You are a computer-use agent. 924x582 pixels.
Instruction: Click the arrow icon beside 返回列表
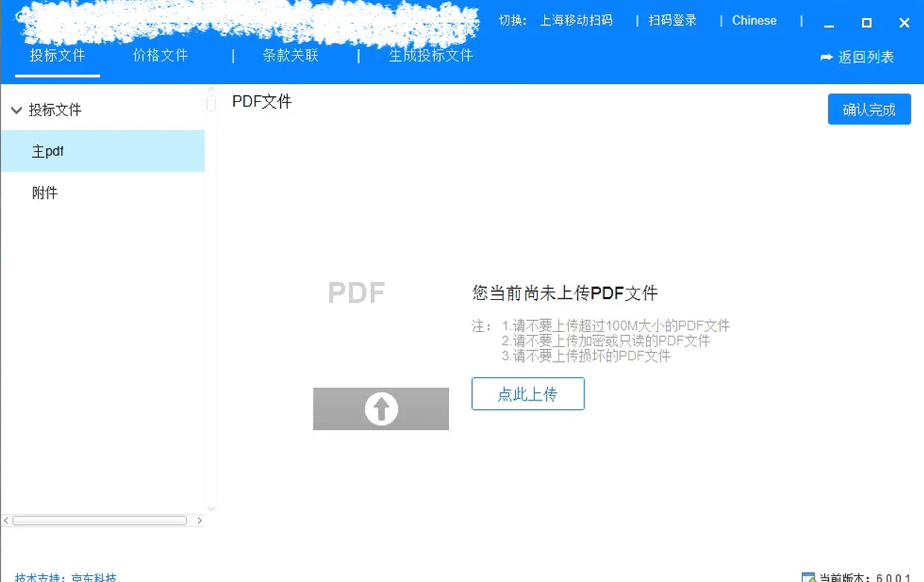(x=826, y=57)
